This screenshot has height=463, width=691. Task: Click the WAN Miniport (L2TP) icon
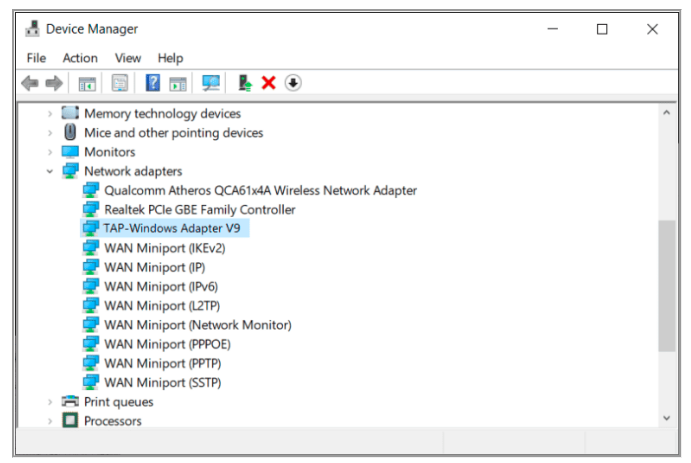point(90,305)
